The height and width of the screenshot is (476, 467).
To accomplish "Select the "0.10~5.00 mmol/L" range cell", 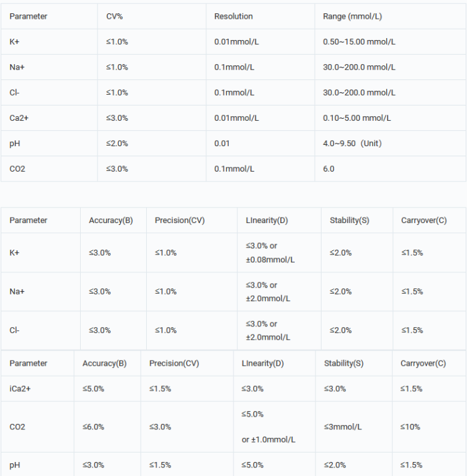I will pos(357,118).
